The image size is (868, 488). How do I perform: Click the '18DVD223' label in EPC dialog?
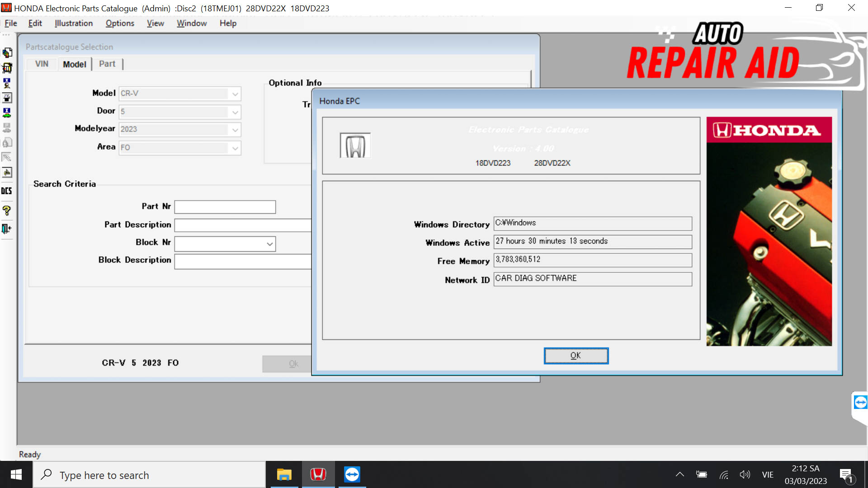[493, 163]
